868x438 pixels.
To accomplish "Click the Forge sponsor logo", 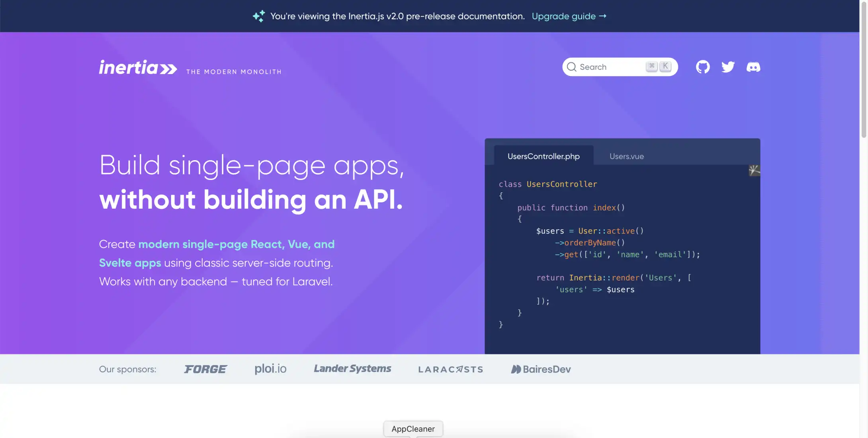I will (205, 369).
